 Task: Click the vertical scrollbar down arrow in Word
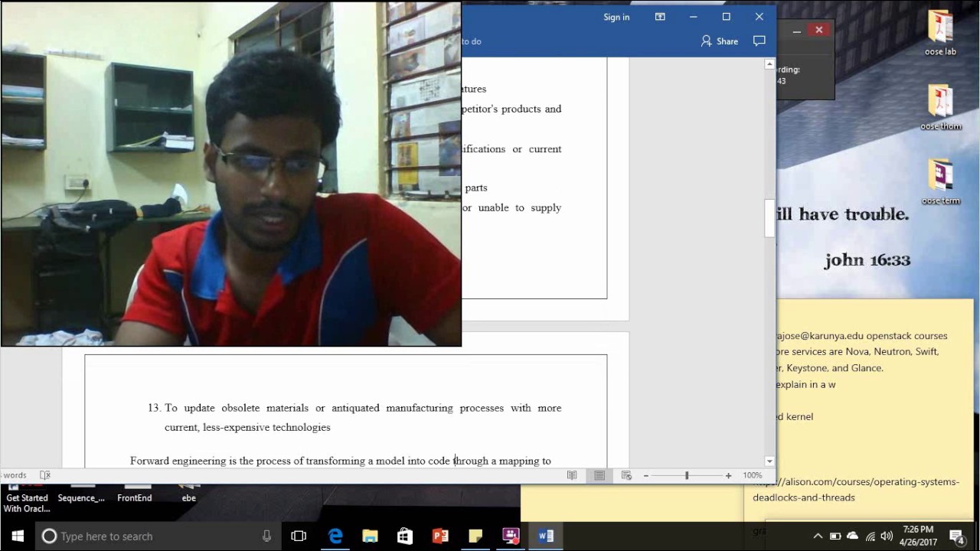coord(769,461)
